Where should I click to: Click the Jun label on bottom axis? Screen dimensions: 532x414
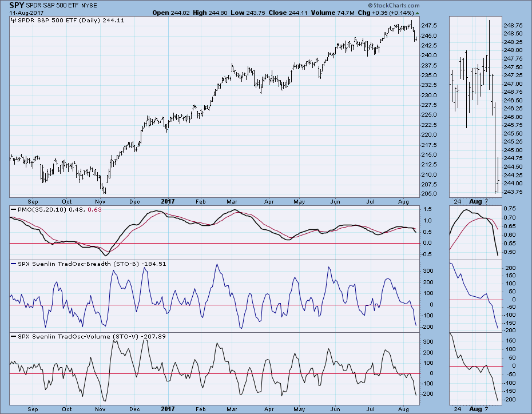pos(335,409)
